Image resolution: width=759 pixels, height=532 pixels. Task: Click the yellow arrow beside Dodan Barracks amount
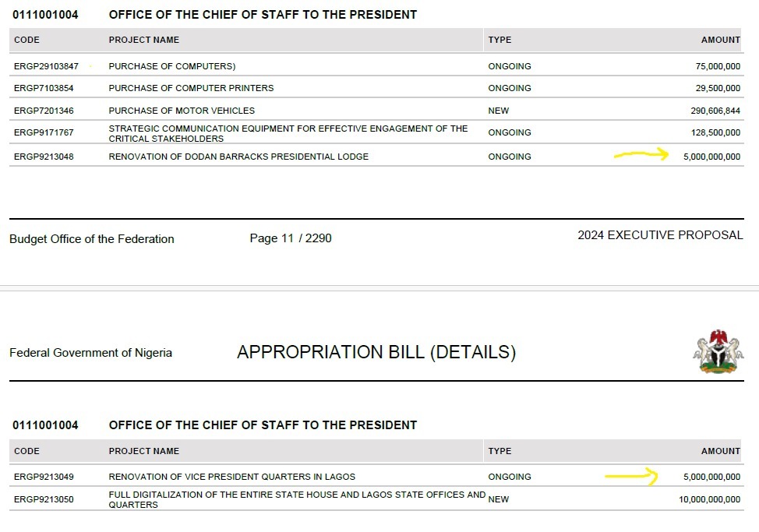point(641,154)
